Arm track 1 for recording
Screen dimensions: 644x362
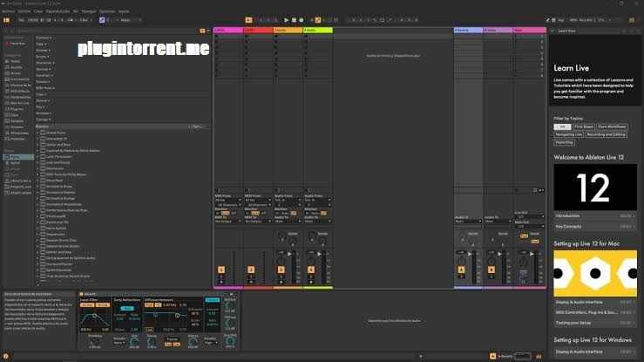coord(221,282)
